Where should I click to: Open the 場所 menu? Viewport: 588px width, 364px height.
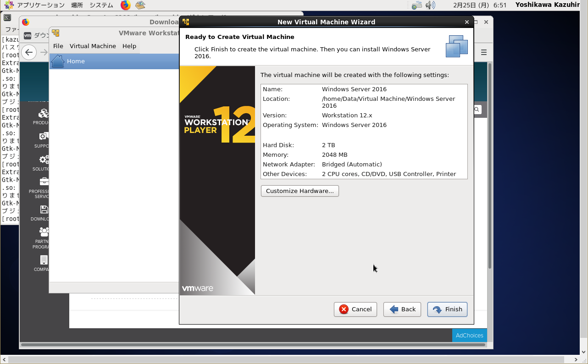pos(77,5)
